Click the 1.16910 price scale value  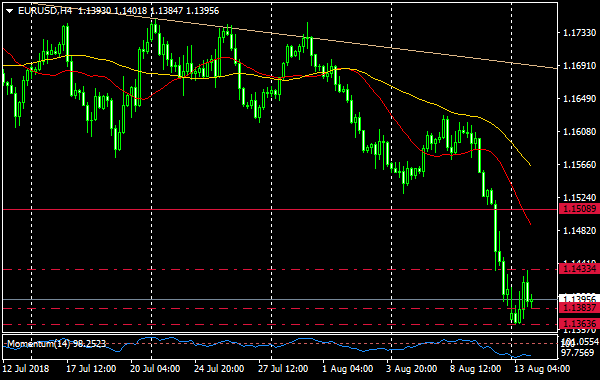coord(580,66)
